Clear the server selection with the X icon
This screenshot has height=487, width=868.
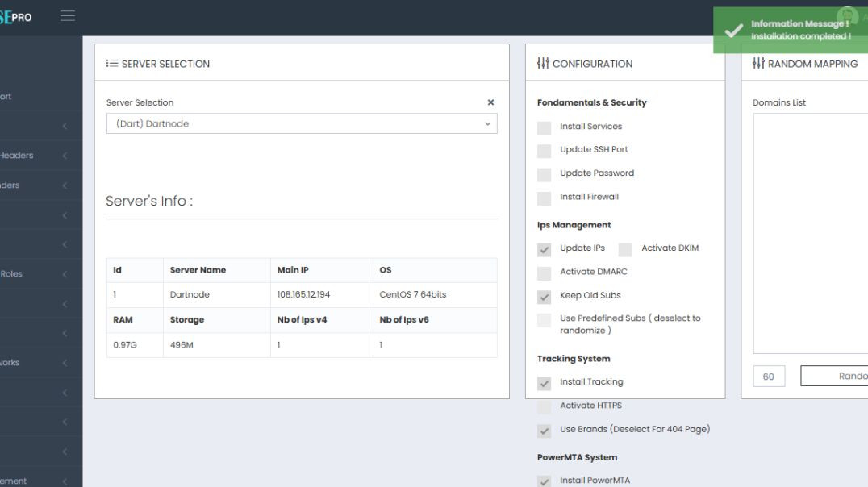pyautogui.click(x=490, y=102)
